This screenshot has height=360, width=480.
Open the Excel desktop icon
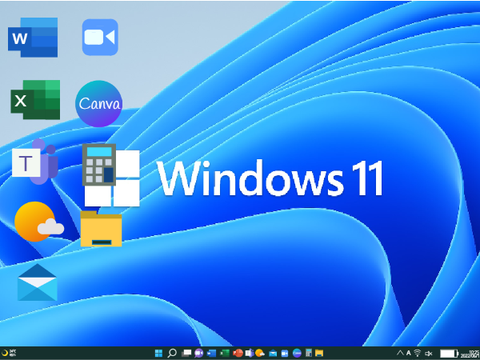tap(35, 100)
